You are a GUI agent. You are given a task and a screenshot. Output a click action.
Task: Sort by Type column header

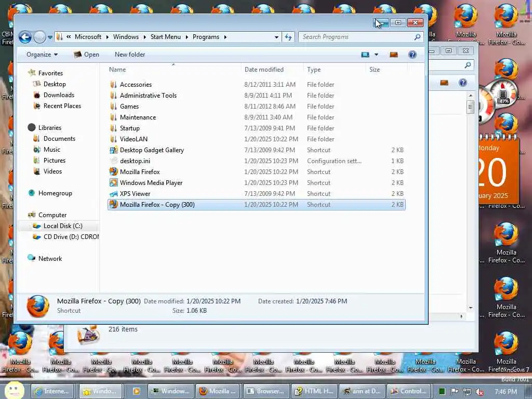pyautogui.click(x=314, y=70)
